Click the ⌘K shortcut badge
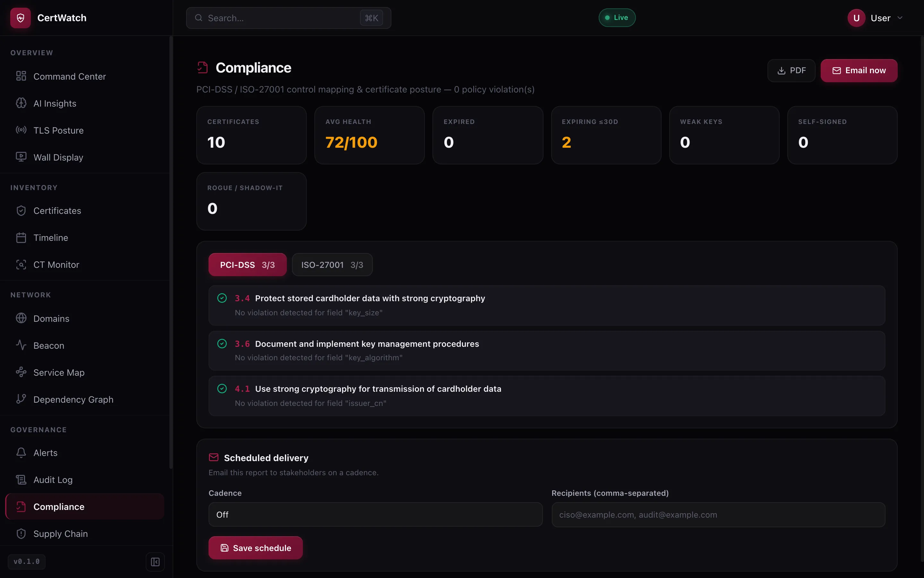The image size is (924, 578). click(x=371, y=18)
